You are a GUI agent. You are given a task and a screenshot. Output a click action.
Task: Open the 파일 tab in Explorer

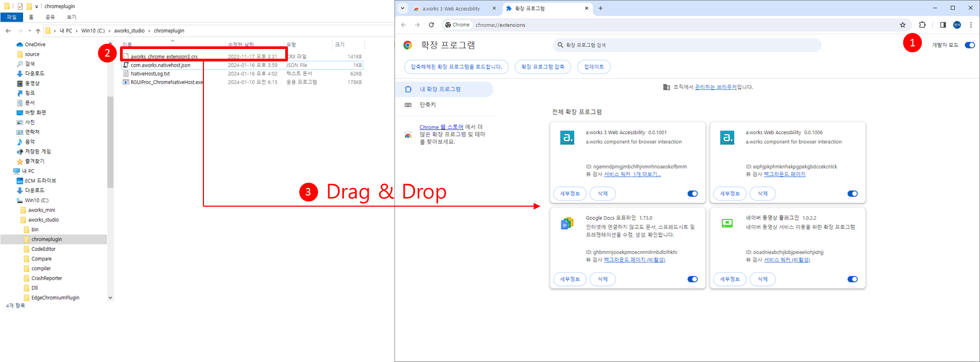click(11, 17)
